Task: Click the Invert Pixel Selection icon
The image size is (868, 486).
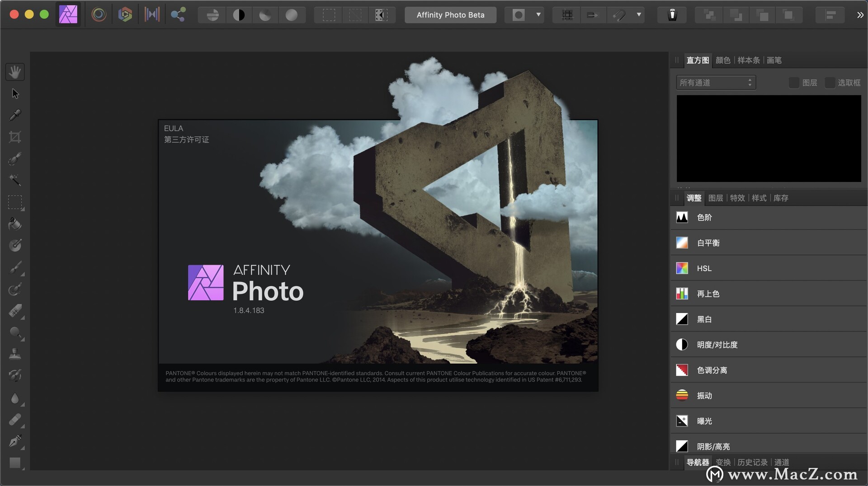Action: tap(382, 15)
